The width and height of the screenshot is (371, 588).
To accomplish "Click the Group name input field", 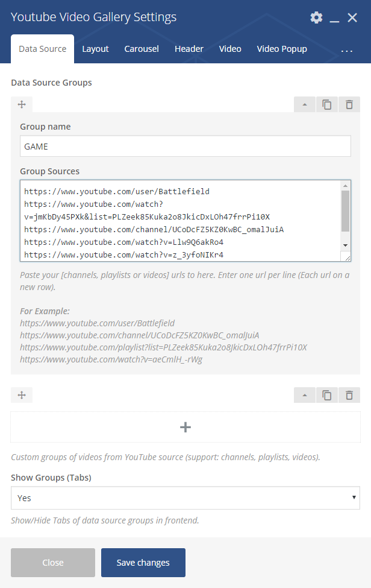I will tap(185, 147).
